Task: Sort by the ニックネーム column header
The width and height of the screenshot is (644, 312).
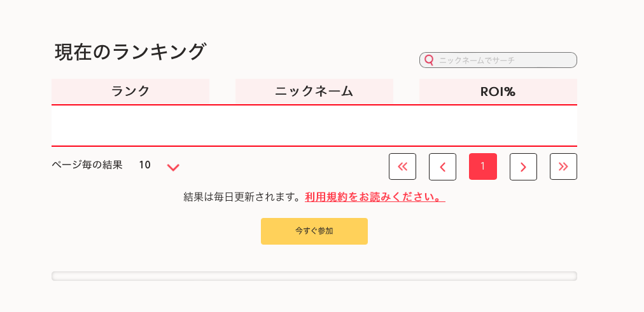Action: (314, 92)
